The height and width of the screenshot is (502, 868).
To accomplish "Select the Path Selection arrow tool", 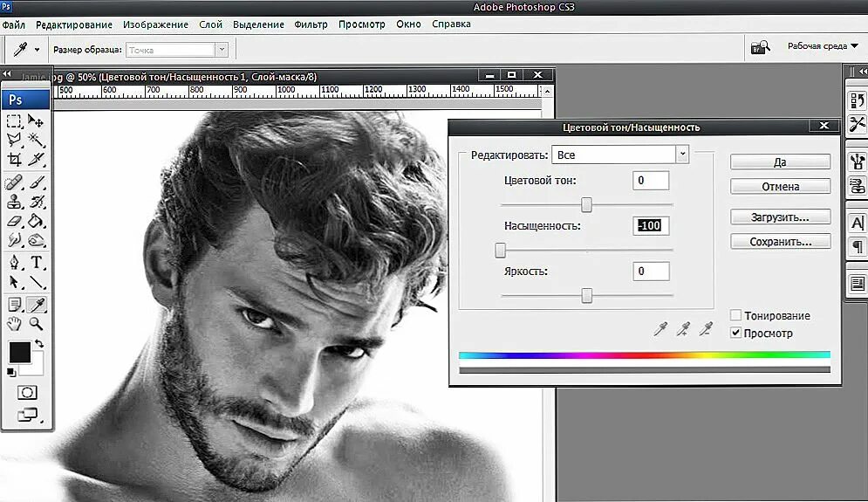I will pyautogui.click(x=14, y=282).
